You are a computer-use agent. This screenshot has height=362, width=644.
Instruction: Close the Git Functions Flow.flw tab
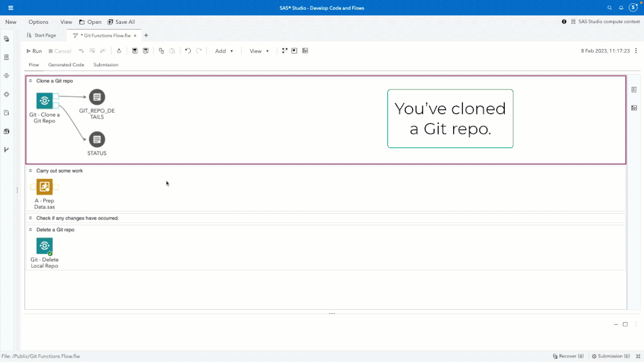[135, 35]
